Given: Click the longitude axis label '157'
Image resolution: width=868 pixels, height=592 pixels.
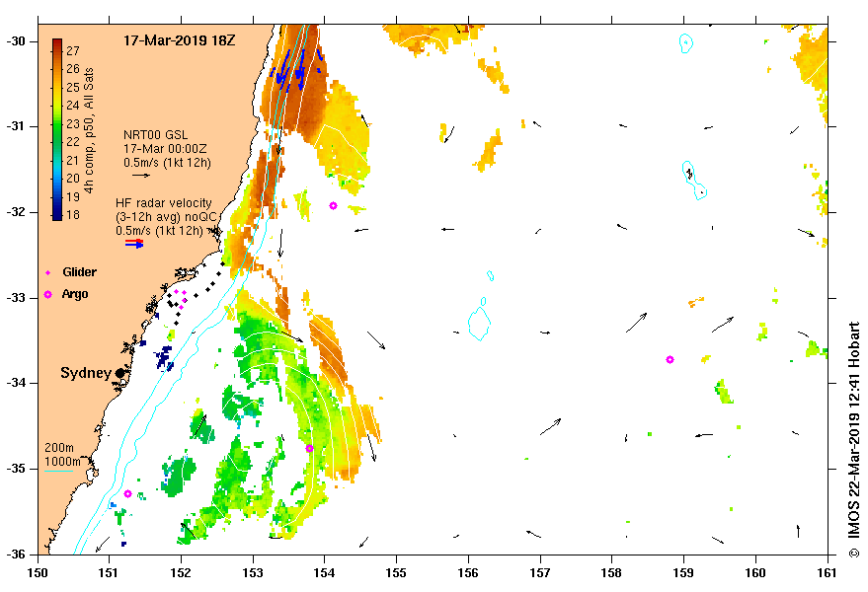Looking at the screenshot, I should click(x=540, y=572).
